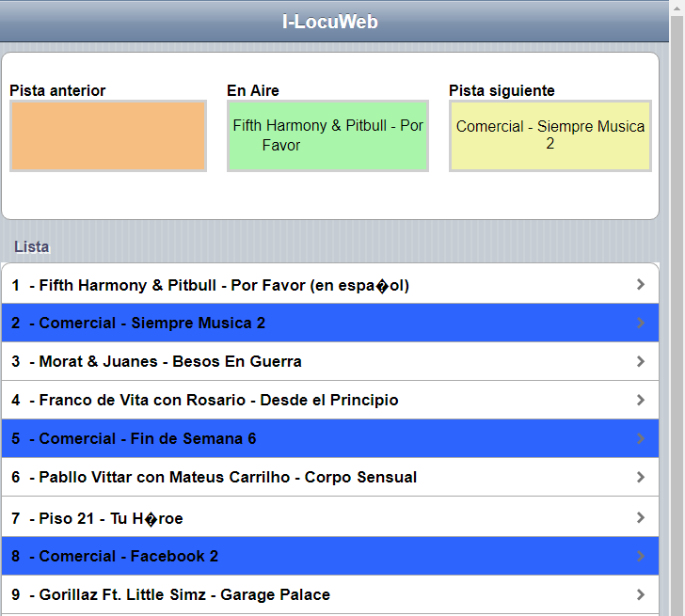This screenshot has width=685, height=616.
Task: Select track 9 Gorillaz Ft. Little Simz
Action: (x=330, y=594)
